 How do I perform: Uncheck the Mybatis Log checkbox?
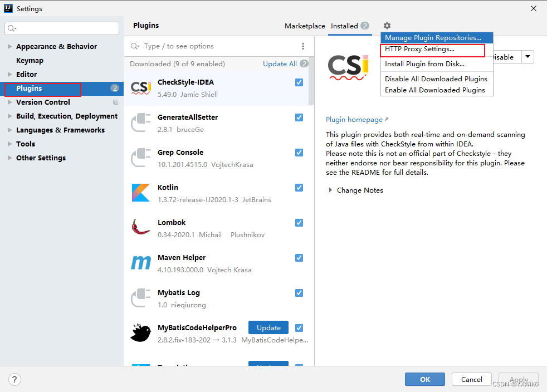[299, 293]
